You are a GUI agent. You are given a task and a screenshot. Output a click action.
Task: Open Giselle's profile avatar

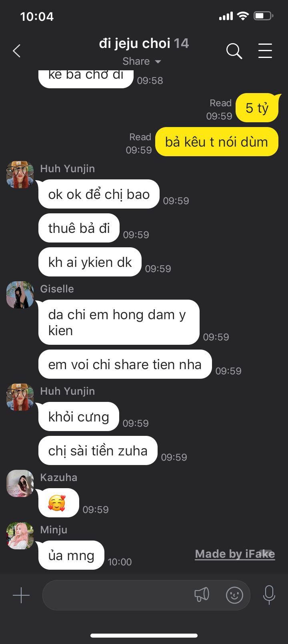(x=20, y=295)
